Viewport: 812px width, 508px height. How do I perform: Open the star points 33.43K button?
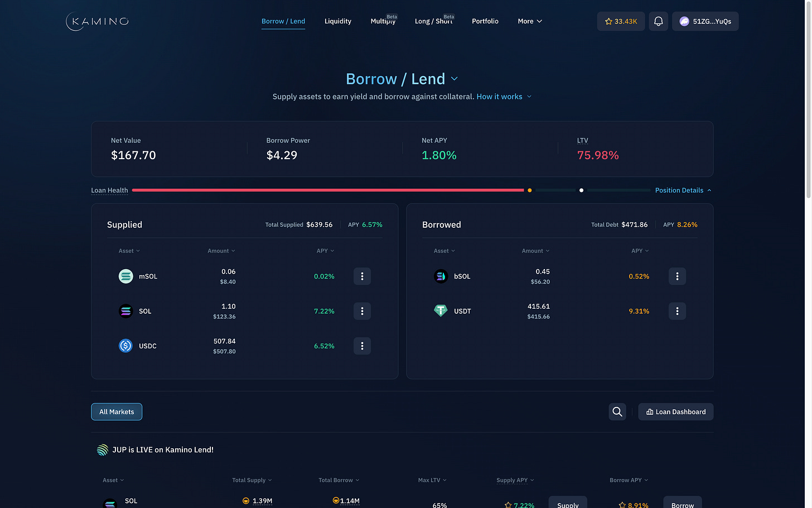tap(621, 21)
